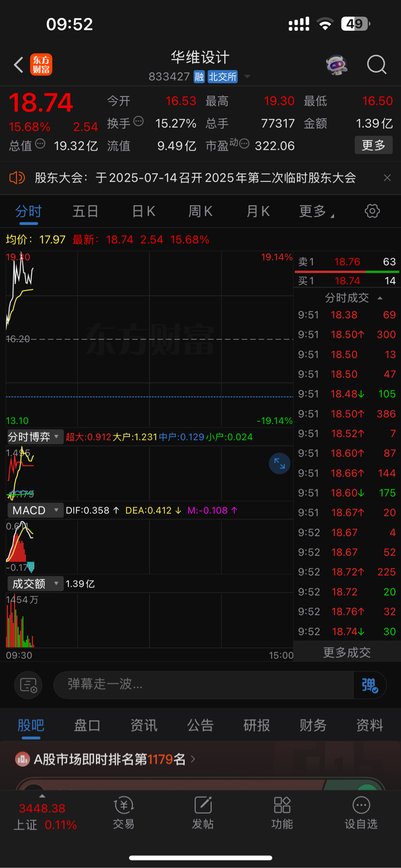
Task: Tap the 9:52 18.72↑ 225 trade row
Action: (x=347, y=572)
